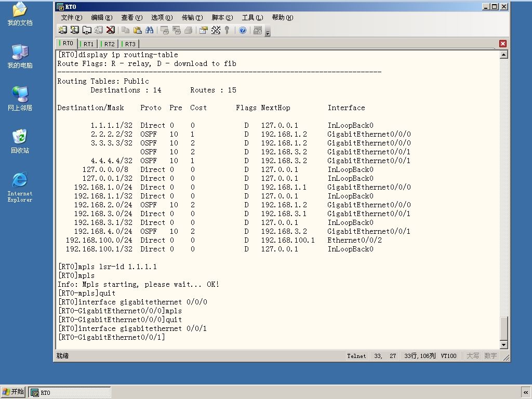Click the Public Key gray key icon

(x=227, y=30)
